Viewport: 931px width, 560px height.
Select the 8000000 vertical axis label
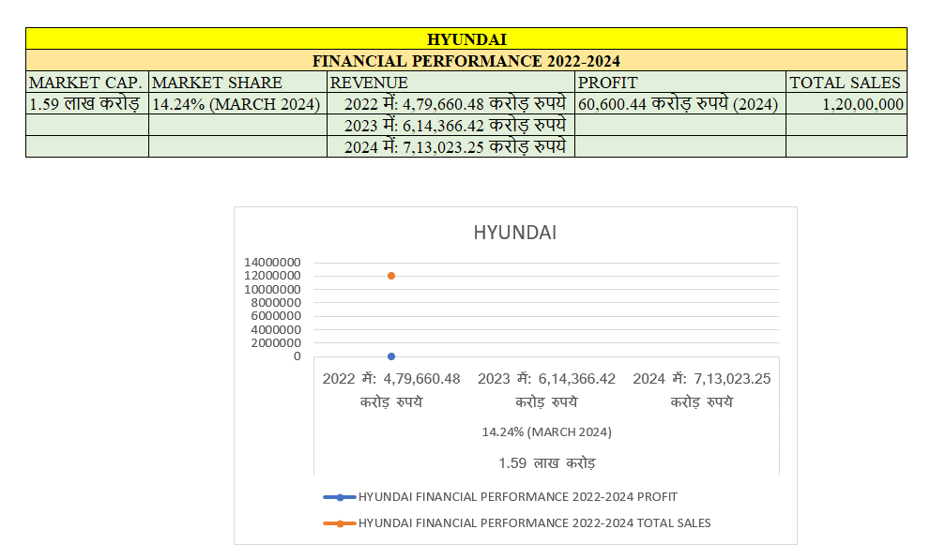[x=276, y=303]
